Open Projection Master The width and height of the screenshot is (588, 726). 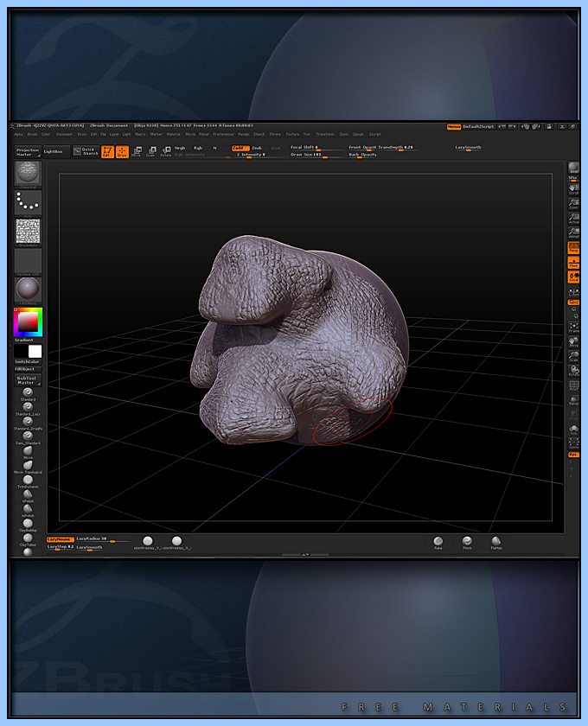point(28,152)
